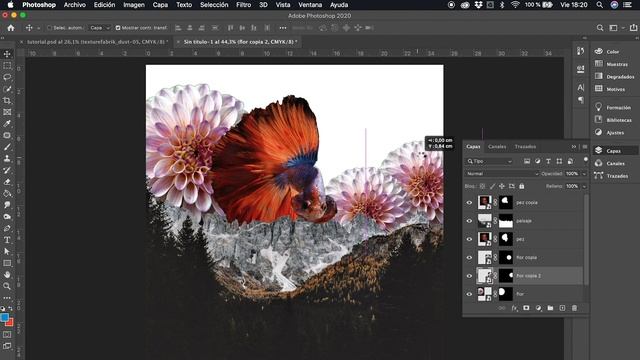
Task: Open more options ellipsis in options bar
Action: [283, 28]
